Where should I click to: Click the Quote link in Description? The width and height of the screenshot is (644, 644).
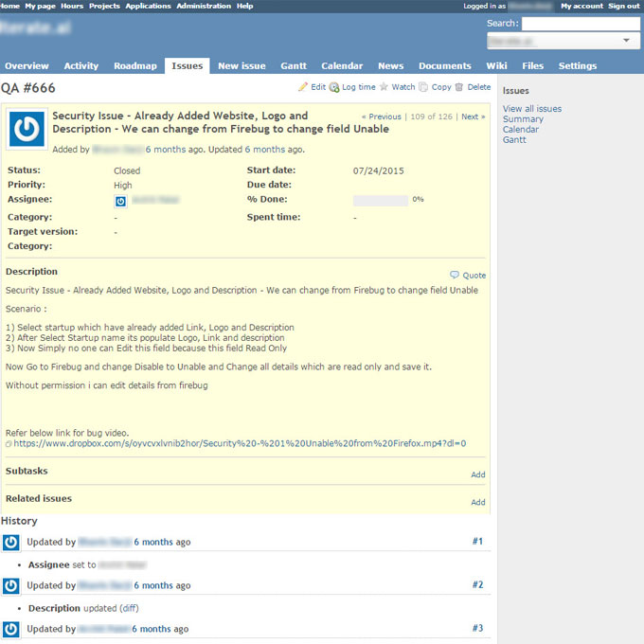474,276
